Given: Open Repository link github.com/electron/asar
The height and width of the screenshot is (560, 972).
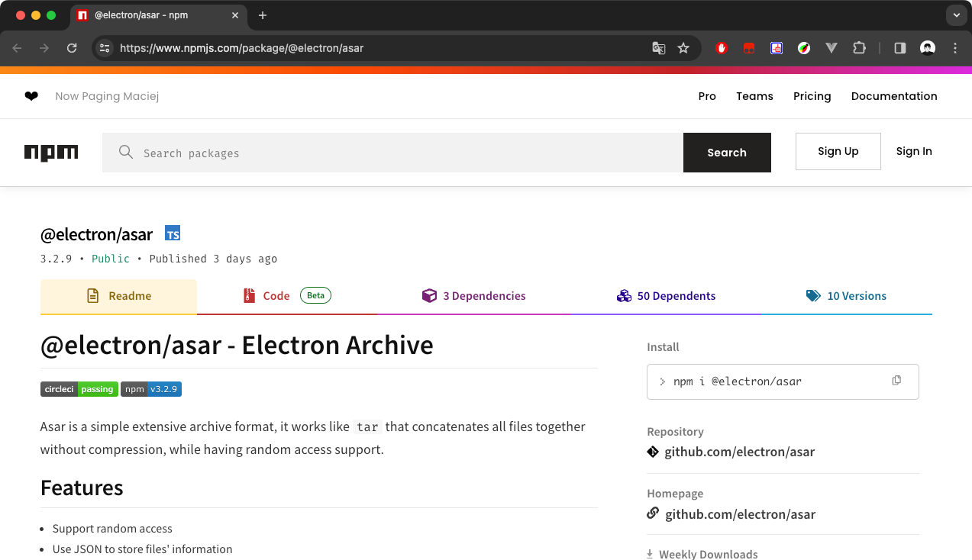Looking at the screenshot, I should tap(740, 452).
